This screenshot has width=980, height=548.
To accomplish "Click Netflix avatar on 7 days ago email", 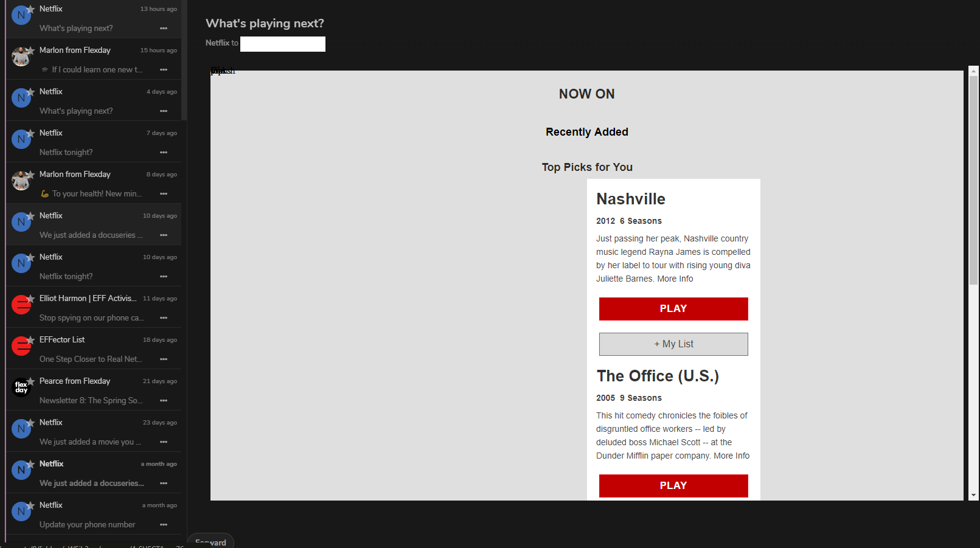I will (21, 139).
